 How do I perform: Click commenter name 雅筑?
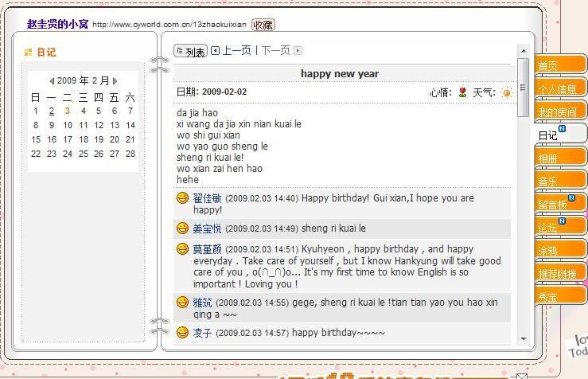click(x=203, y=303)
